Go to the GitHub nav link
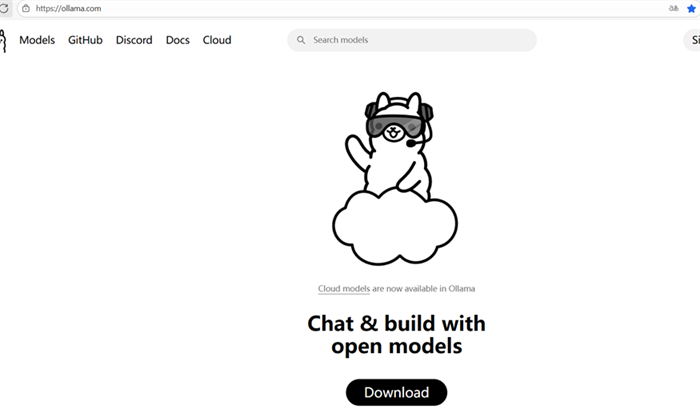Screen dimensions: 700x407 pos(85,40)
